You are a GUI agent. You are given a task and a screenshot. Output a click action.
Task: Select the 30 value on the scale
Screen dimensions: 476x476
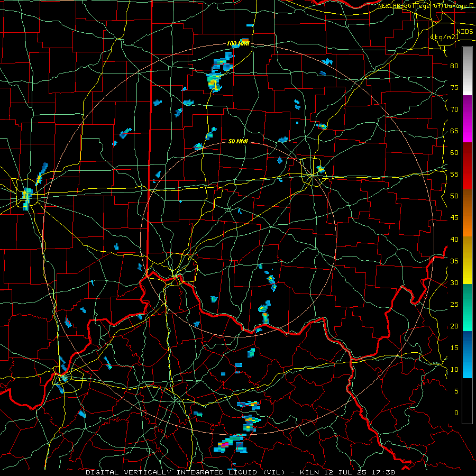[454, 283]
